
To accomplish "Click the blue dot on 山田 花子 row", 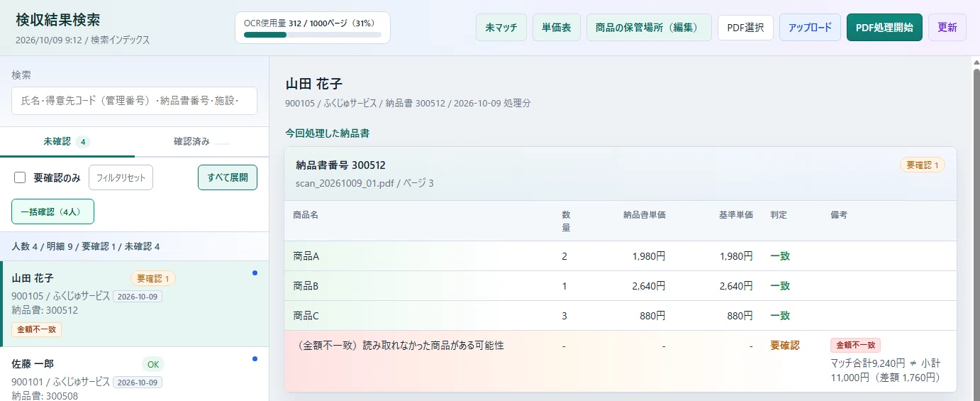I will tap(255, 273).
